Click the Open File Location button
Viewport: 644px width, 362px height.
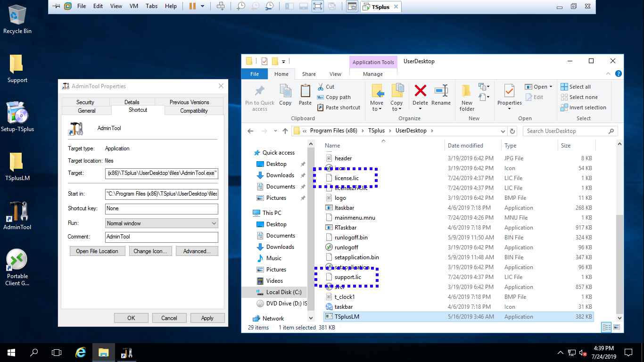coord(97,251)
